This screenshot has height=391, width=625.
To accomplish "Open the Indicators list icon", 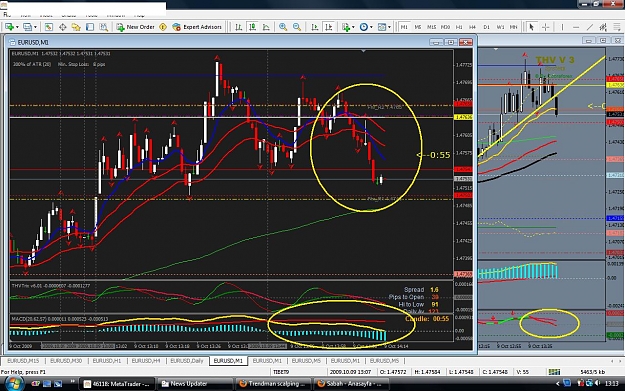I will [x=346, y=27].
